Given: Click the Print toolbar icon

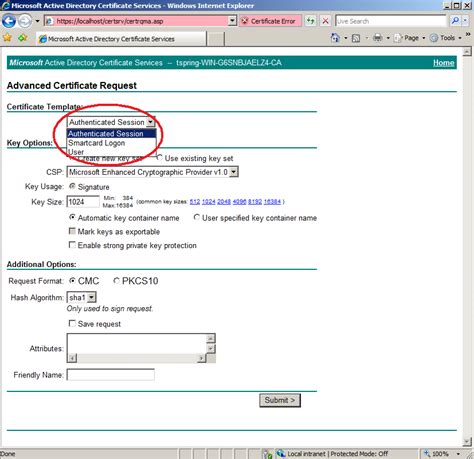Looking at the screenshot, I should tap(377, 38).
